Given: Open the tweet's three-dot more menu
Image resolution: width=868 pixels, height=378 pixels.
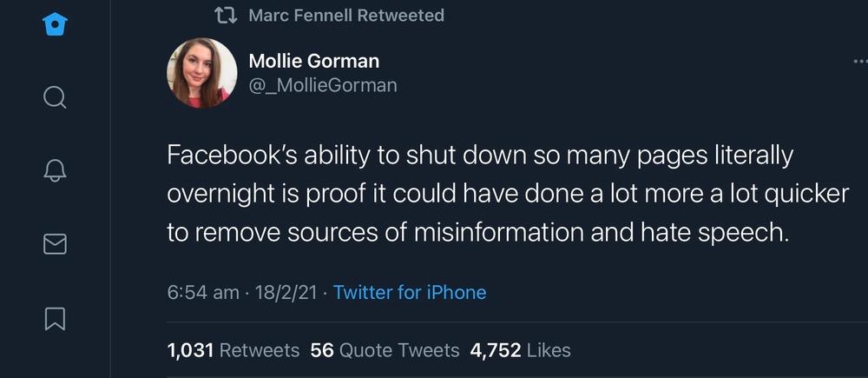Looking at the screenshot, I should point(859,62).
